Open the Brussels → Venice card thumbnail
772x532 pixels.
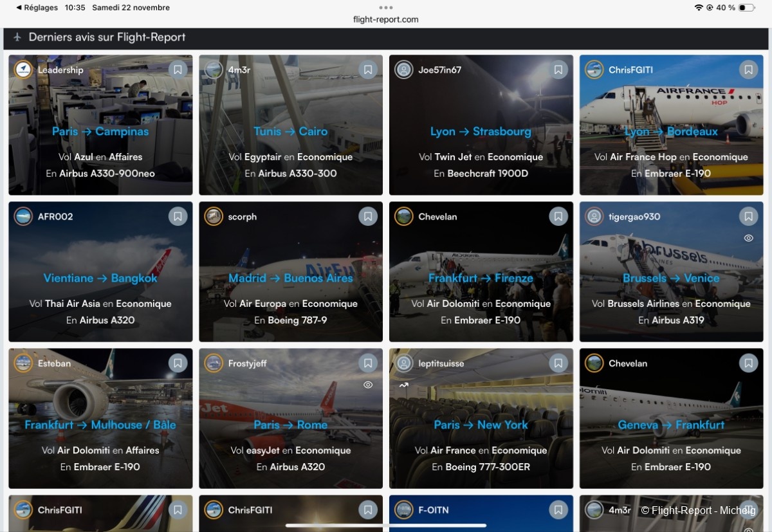pos(672,271)
